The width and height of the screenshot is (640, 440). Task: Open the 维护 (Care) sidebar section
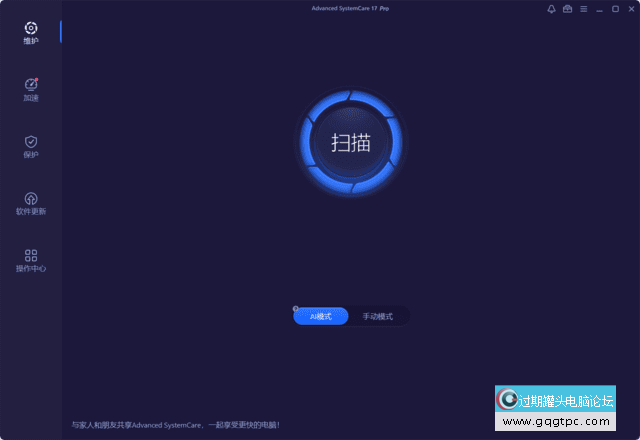(x=30, y=32)
